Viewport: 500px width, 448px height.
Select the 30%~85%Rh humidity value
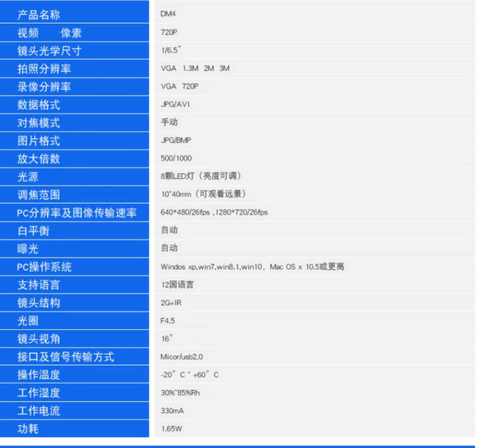click(x=180, y=393)
